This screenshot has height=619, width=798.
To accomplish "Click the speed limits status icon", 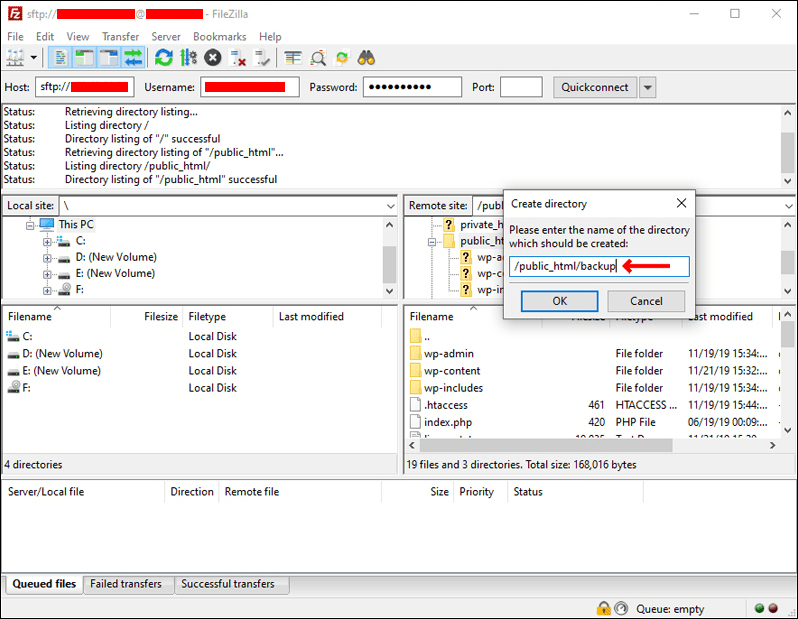I will point(621,608).
